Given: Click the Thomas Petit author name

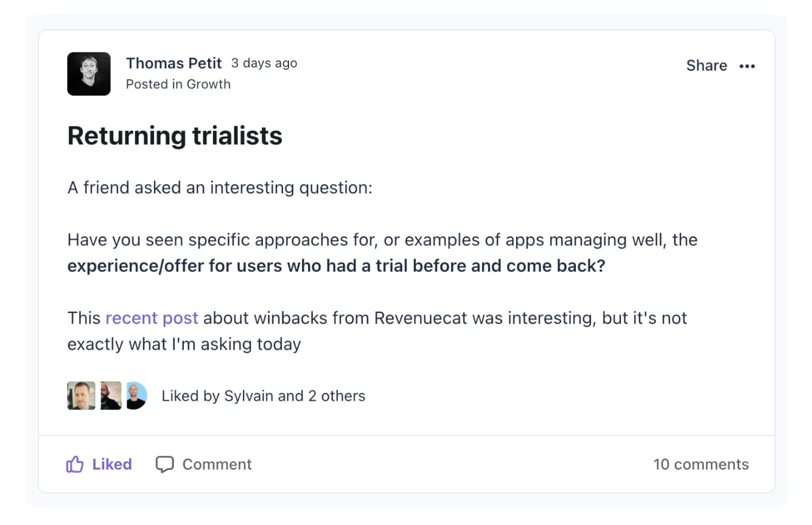Looking at the screenshot, I should pos(174,63).
